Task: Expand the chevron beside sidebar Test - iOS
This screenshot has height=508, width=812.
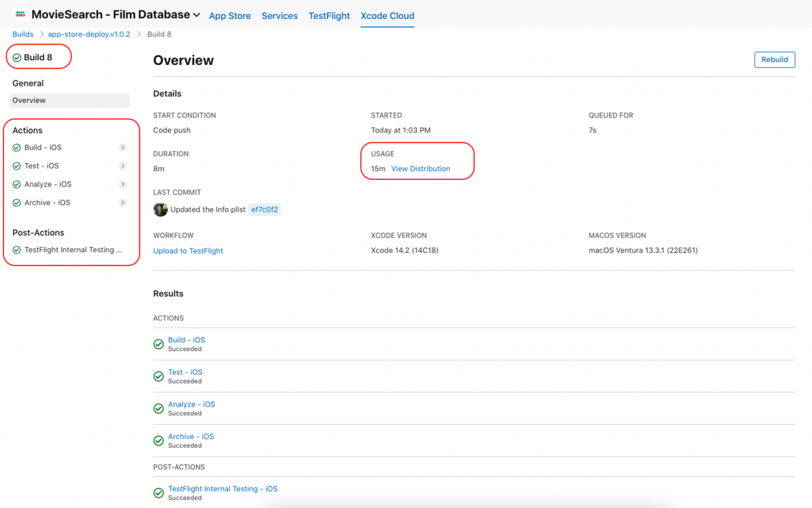Action: pyautogui.click(x=122, y=166)
